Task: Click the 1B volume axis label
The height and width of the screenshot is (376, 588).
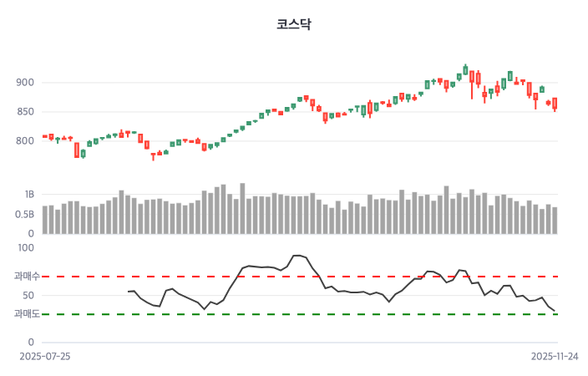Action: [29, 195]
